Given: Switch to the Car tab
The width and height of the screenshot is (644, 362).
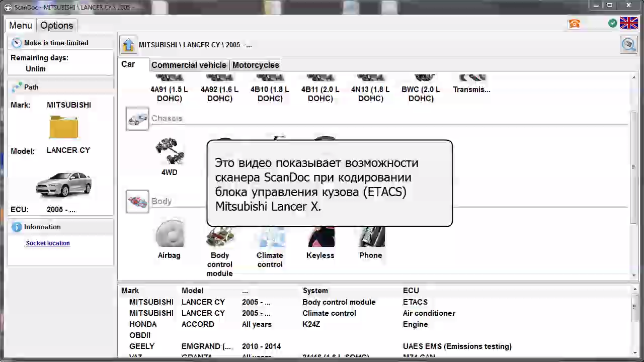Looking at the screenshot, I should pos(128,64).
